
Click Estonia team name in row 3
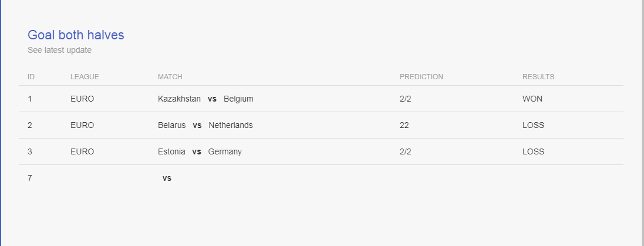[x=171, y=151]
